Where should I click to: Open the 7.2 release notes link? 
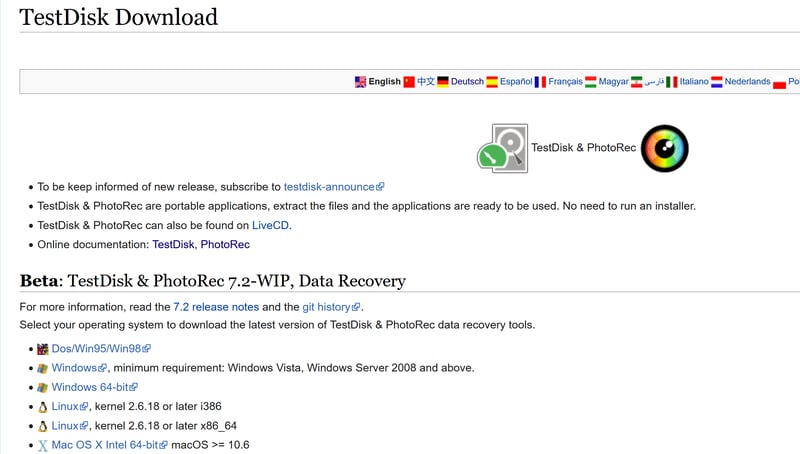[x=216, y=307]
